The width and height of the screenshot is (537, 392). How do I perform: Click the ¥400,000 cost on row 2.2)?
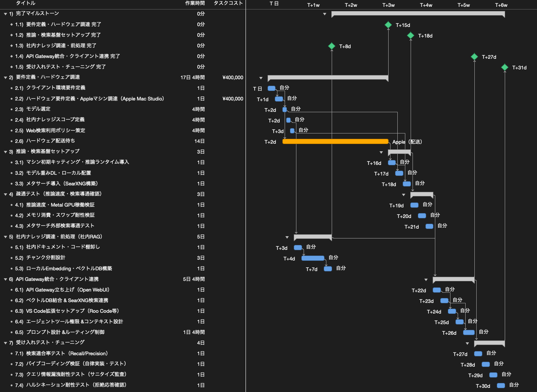click(x=233, y=99)
